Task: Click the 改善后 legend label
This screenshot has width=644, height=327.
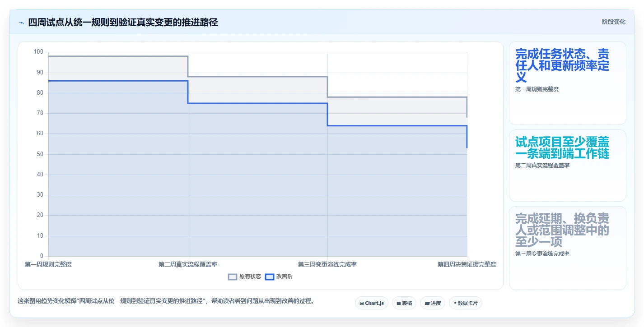Action: tap(285, 276)
